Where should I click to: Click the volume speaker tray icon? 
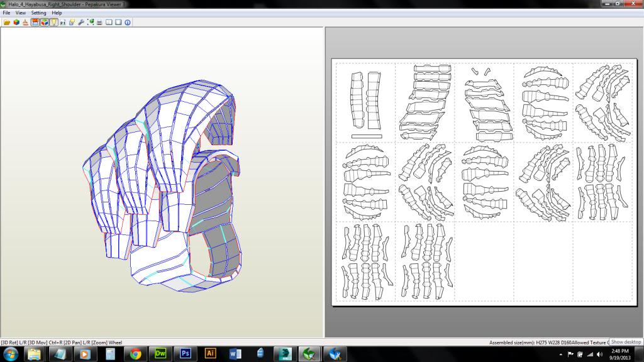[x=599, y=354]
